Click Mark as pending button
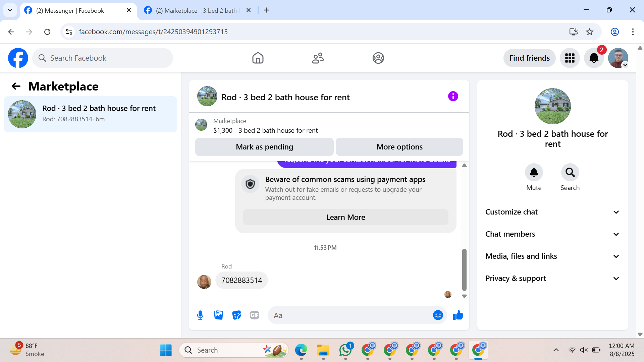Image resolution: width=644 pixels, height=362 pixels. click(264, 147)
